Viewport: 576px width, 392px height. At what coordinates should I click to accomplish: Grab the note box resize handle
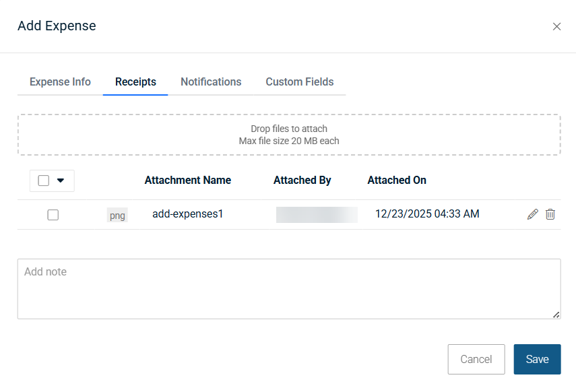click(556, 315)
